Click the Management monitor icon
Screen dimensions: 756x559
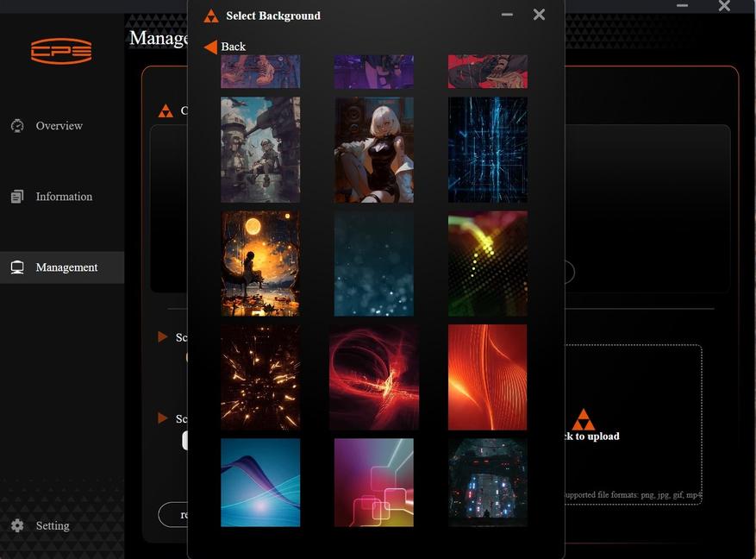[17, 267]
